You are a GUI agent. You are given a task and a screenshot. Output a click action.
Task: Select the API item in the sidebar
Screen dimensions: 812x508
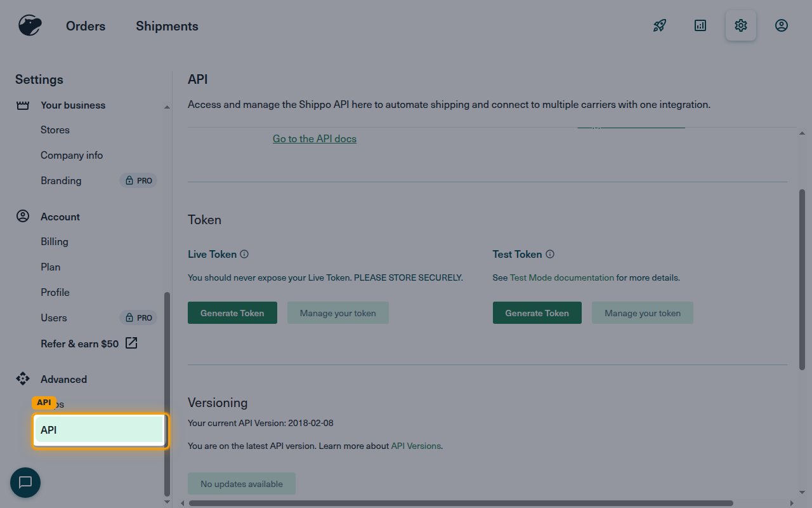click(x=100, y=431)
